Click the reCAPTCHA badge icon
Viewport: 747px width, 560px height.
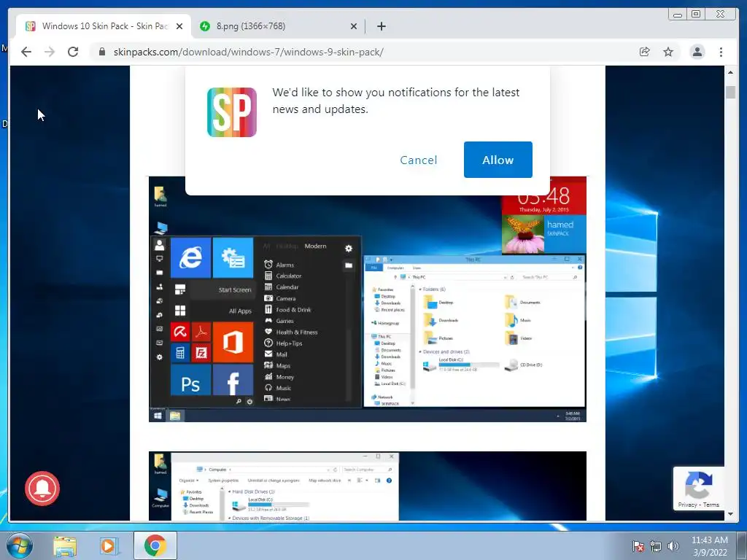(698, 484)
